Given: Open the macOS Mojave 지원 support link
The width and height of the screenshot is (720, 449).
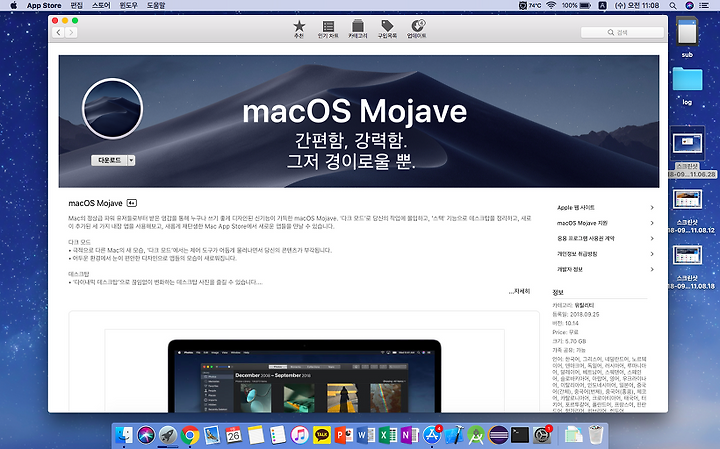Looking at the screenshot, I should (582, 223).
